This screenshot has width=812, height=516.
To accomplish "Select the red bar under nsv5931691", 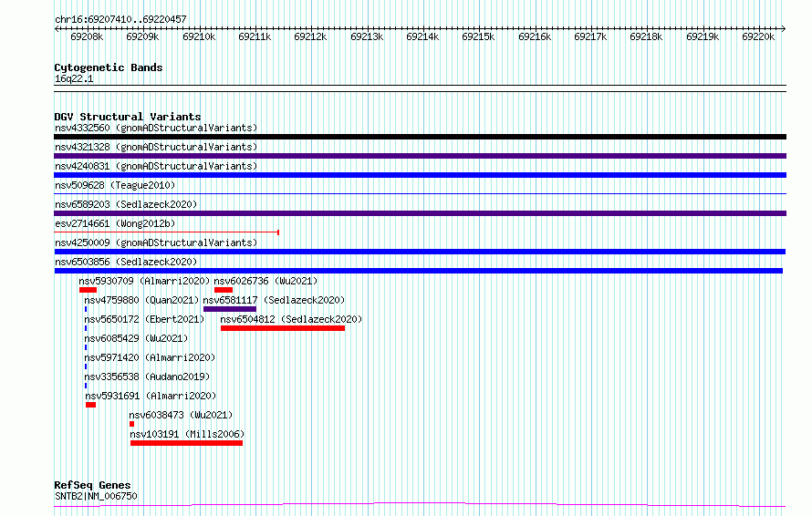I will (90, 405).
